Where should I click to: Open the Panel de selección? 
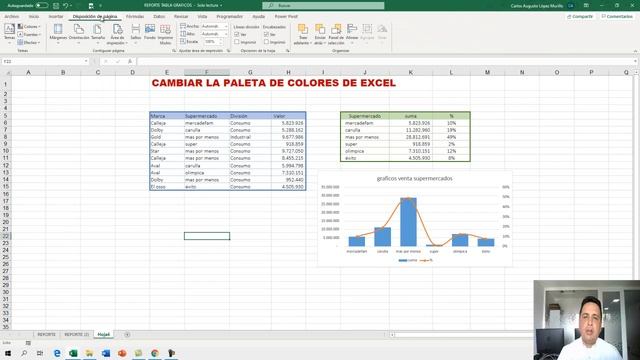(336, 33)
